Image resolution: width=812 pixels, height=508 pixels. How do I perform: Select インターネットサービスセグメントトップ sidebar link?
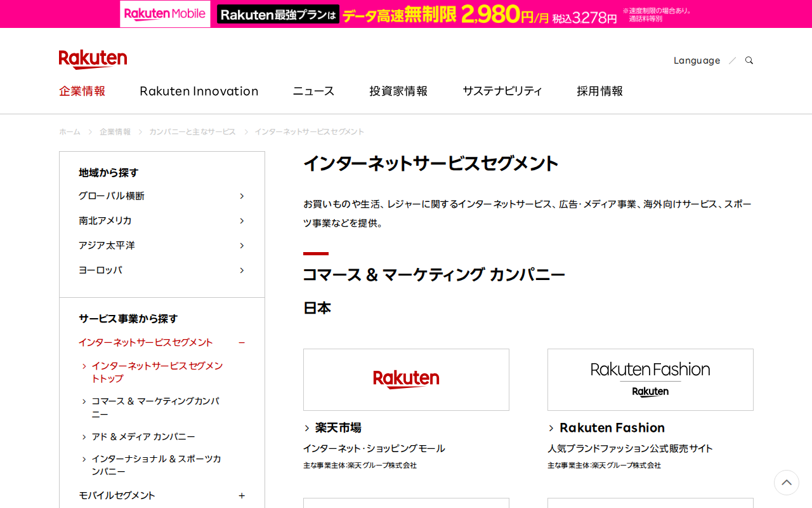(157, 373)
